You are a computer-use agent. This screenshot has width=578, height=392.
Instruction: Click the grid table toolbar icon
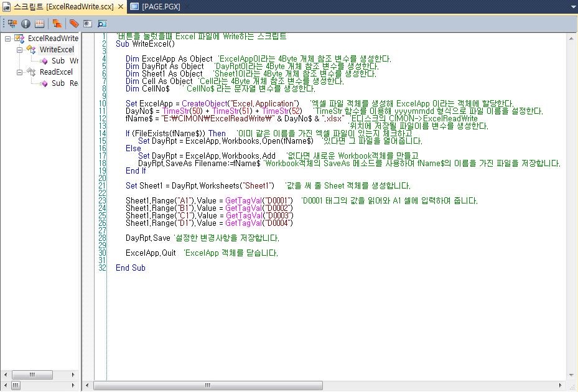39,24
